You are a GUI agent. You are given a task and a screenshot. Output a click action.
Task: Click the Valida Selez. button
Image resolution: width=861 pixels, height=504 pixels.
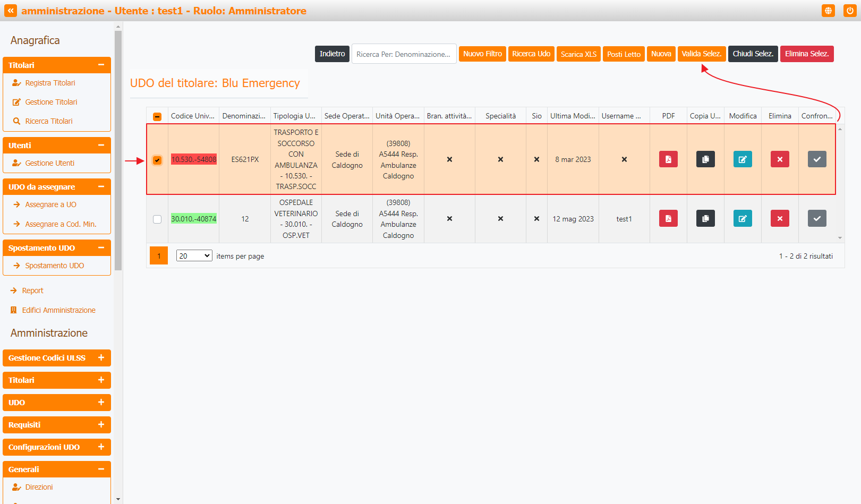point(701,54)
